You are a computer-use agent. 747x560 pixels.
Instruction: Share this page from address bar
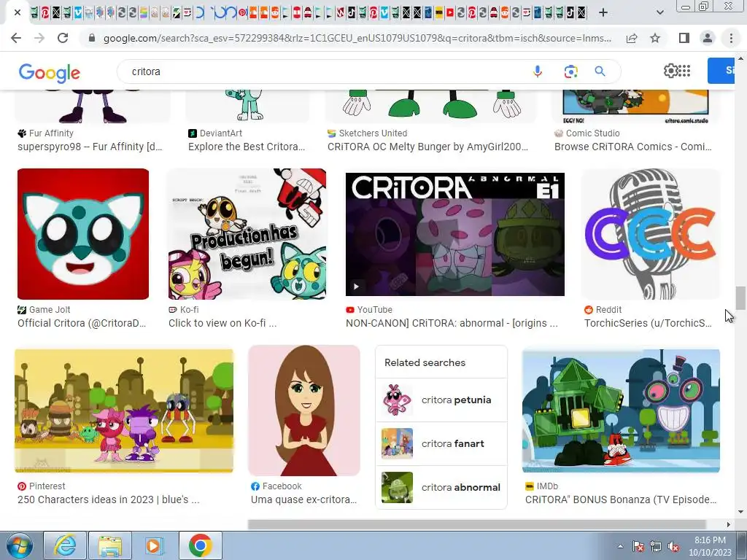[x=632, y=38]
